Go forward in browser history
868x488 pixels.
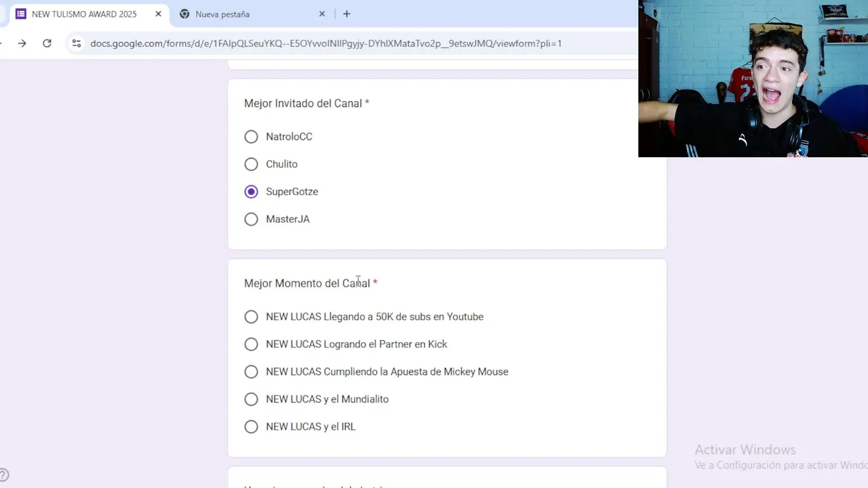(22, 43)
